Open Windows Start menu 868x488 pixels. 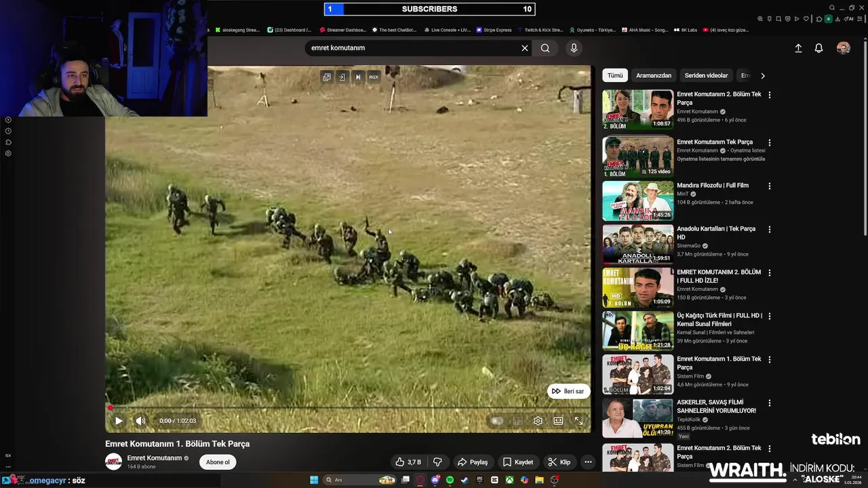pos(314,480)
